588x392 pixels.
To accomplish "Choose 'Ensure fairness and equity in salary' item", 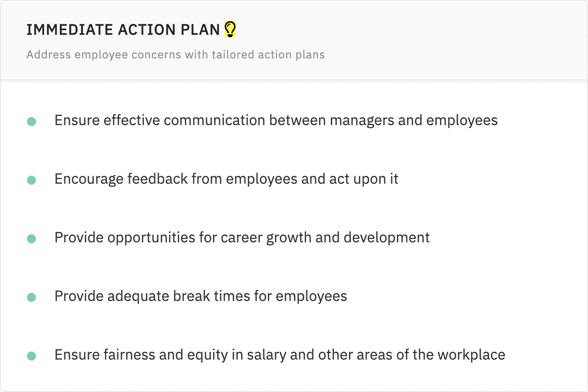I will (280, 355).
